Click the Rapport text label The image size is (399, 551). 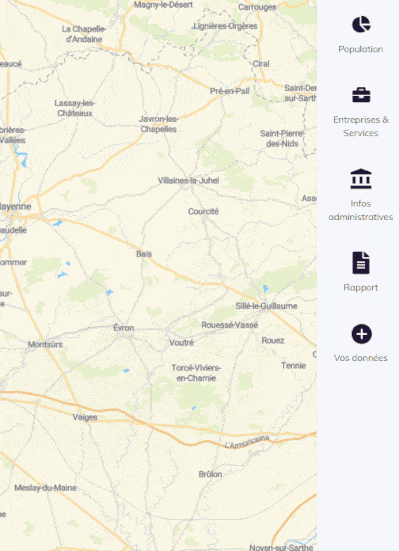[x=361, y=287]
